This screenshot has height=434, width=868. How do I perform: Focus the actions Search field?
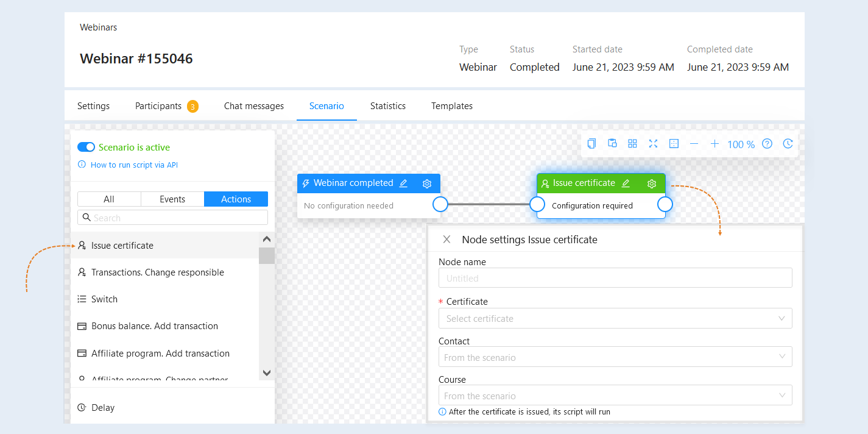(172, 218)
